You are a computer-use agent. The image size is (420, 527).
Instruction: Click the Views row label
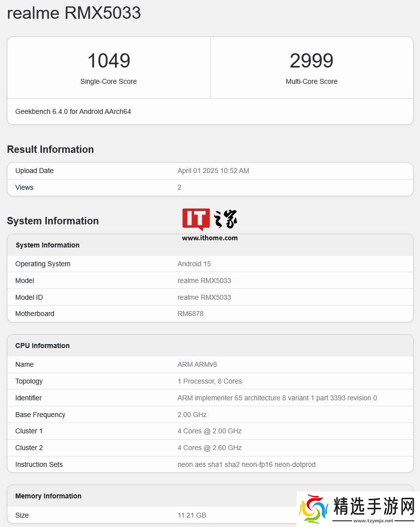(x=24, y=187)
